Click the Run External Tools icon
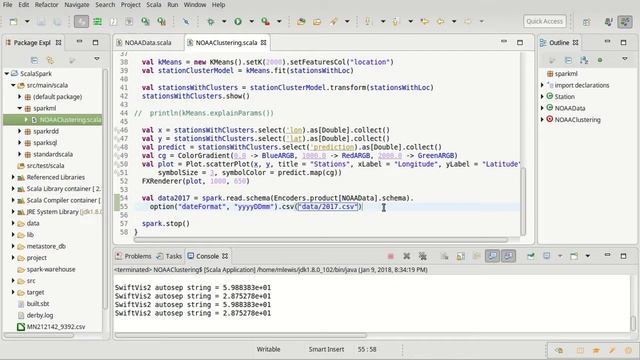This screenshot has width=640, height=360. pos(266,21)
